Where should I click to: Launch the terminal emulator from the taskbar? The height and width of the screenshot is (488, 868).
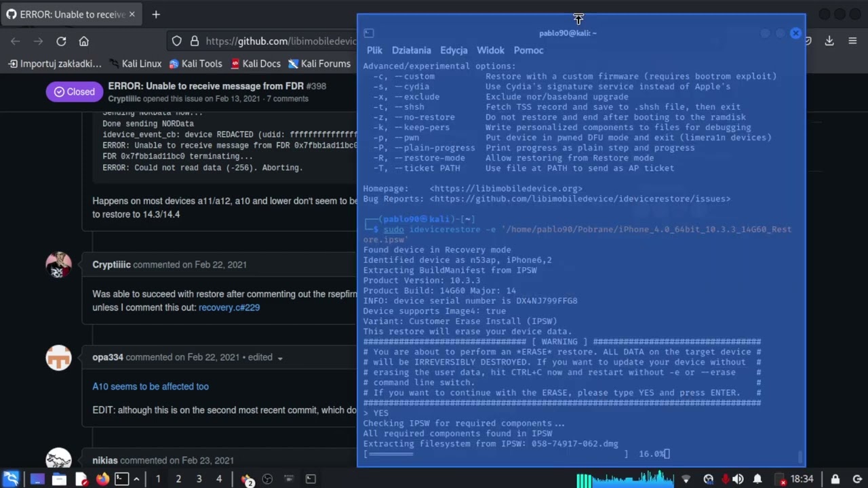121,479
